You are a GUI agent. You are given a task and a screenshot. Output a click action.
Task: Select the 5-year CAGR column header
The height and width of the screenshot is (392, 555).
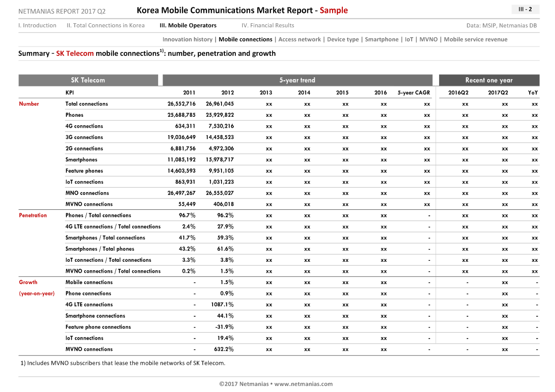(x=414, y=93)
